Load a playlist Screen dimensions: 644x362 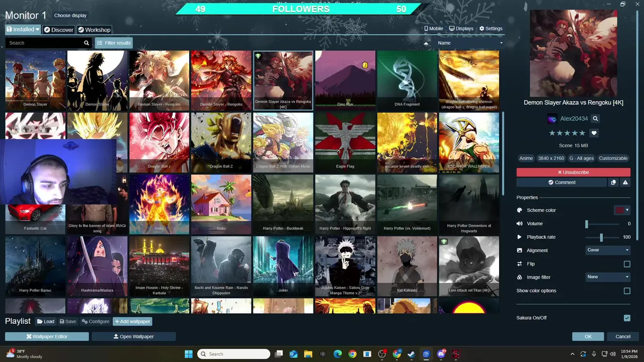pos(45,322)
